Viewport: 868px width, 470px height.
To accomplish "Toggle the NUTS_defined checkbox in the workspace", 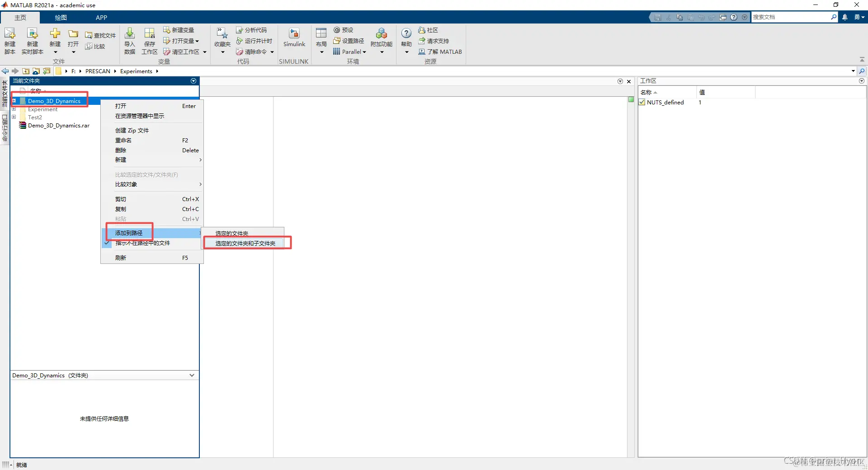I will coord(642,102).
